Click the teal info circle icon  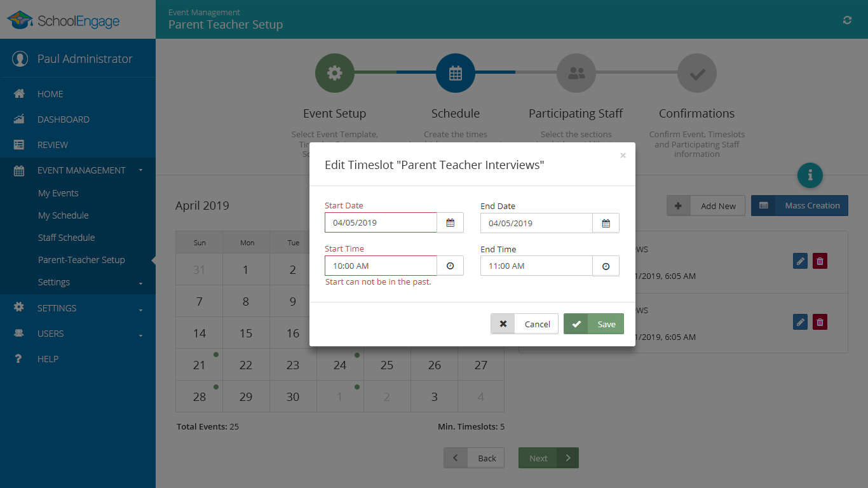coord(810,175)
